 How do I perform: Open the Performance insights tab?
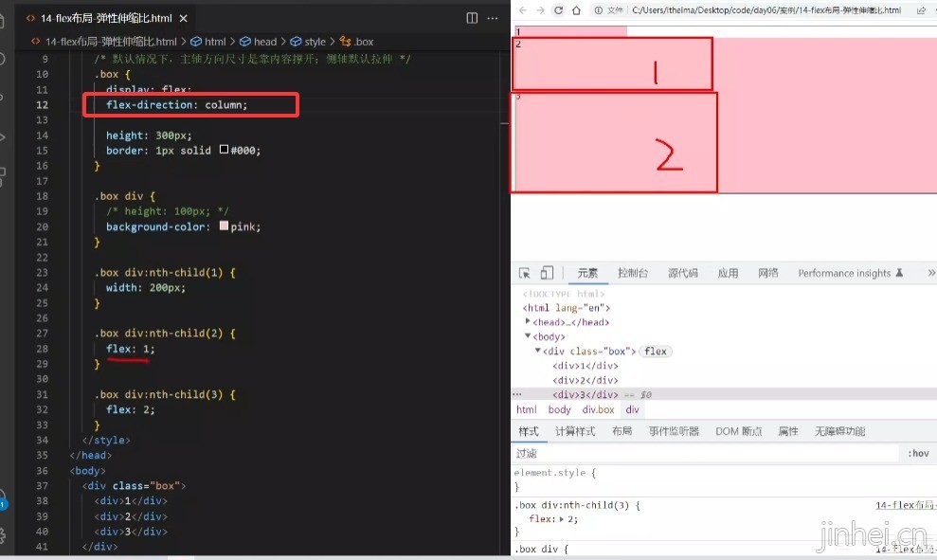(x=851, y=273)
